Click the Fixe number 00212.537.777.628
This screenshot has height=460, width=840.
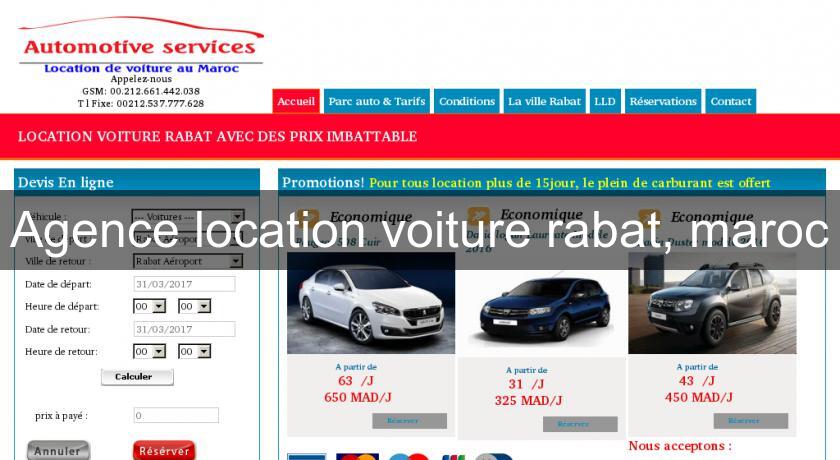coord(160,104)
